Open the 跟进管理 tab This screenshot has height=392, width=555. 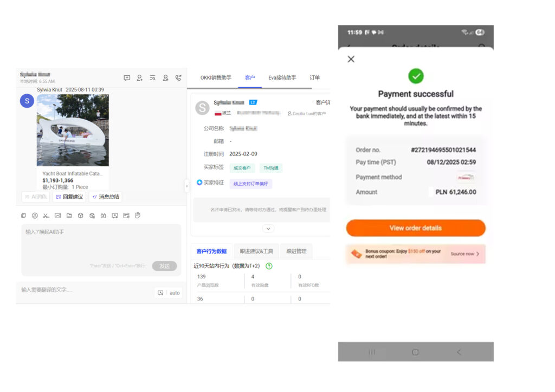(296, 251)
